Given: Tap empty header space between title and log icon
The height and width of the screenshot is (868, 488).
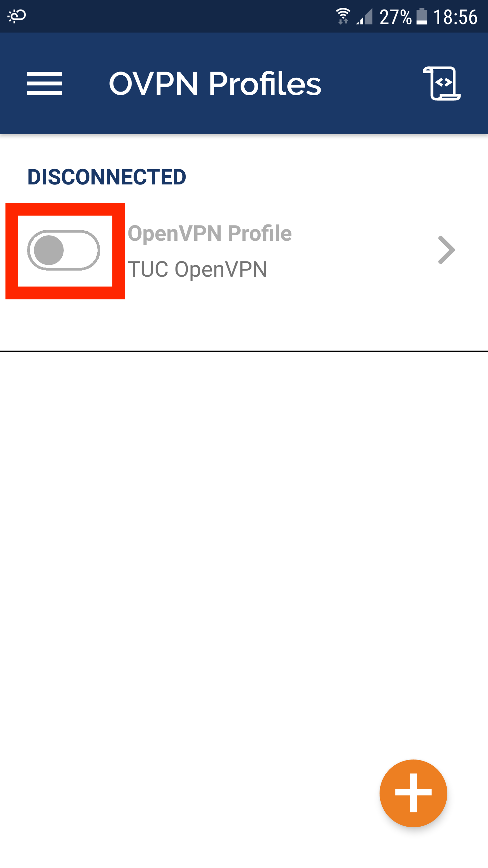Looking at the screenshot, I should tap(372, 83).
